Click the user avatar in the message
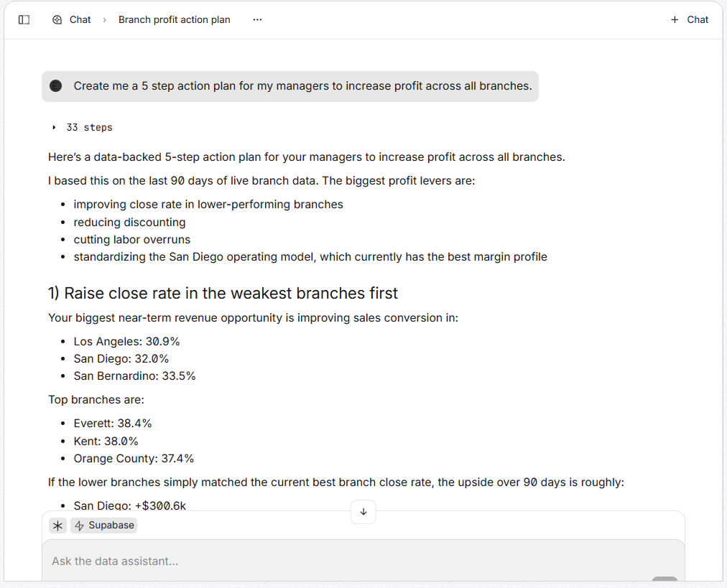Viewport: 727px width, 588px height. [x=56, y=86]
